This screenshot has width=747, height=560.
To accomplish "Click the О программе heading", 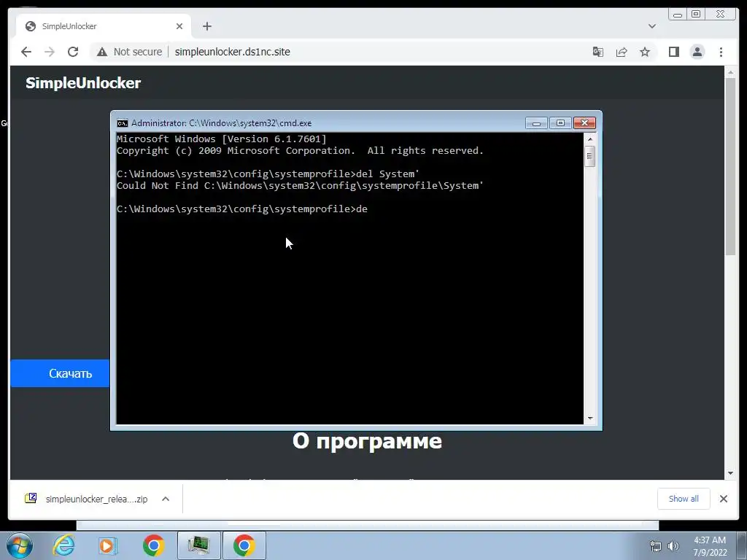I will click(367, 441).
